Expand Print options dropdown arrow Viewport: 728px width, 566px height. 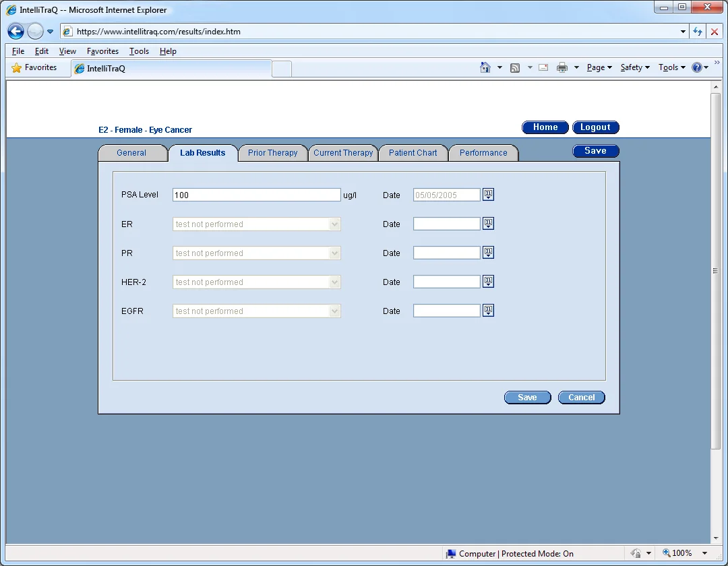click(x=576, y=68)
